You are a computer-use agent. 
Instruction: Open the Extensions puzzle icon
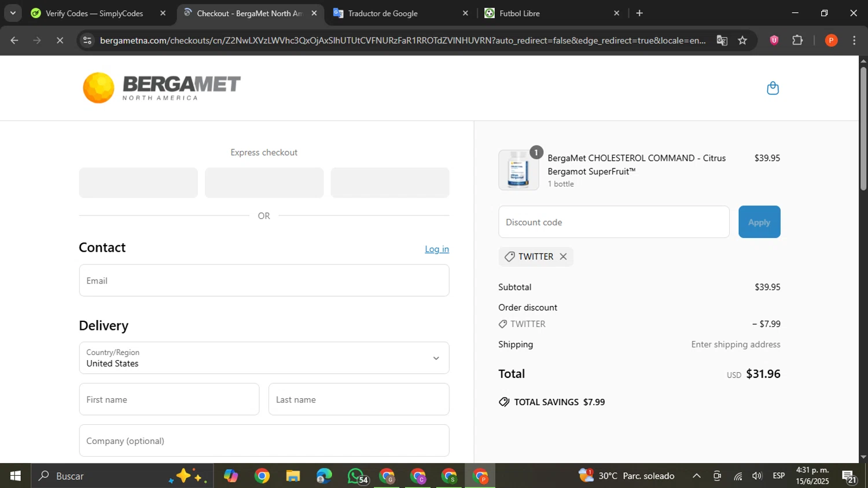797,41
